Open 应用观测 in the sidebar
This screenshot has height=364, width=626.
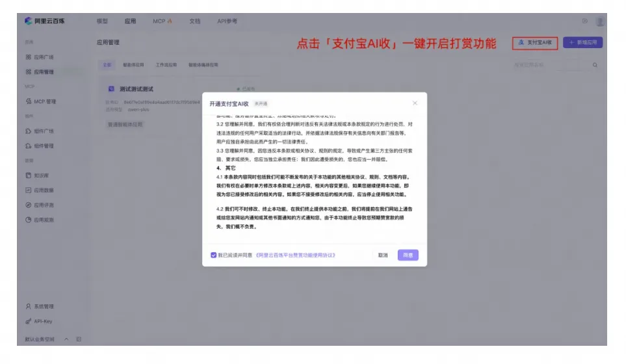[40, 220]
